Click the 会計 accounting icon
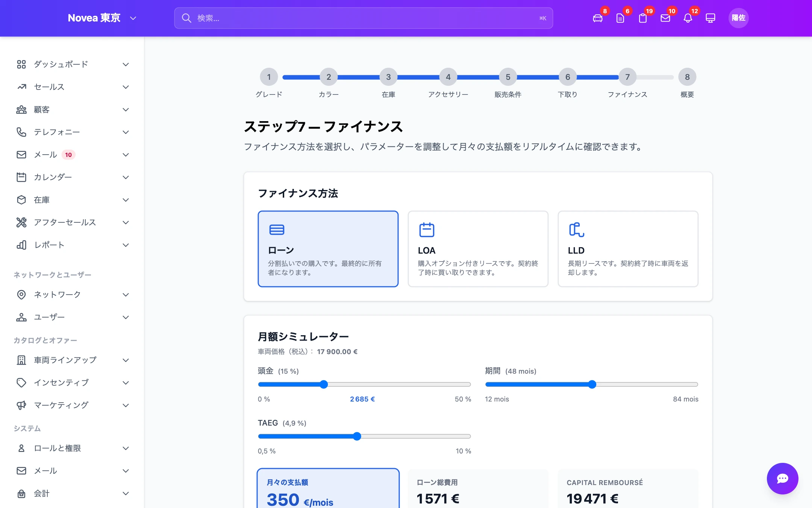This screenshot has width=812, height=508. coord(21,493)
